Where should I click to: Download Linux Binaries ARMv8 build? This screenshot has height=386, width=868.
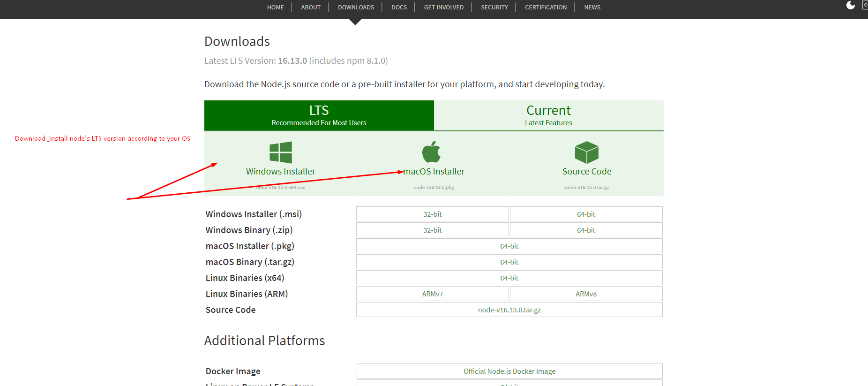click(x=586, y=294)
